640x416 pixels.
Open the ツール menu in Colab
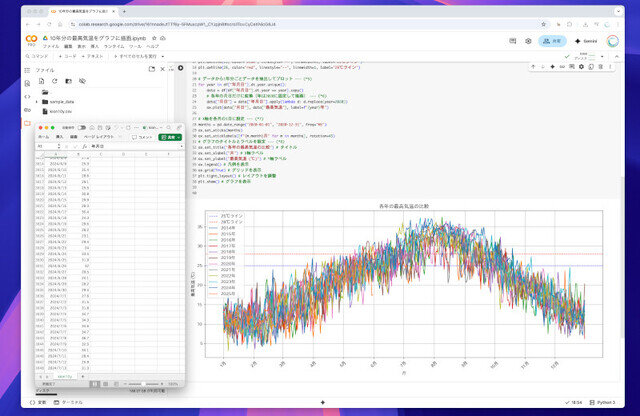pyautogui.click(x=135, y=47)
